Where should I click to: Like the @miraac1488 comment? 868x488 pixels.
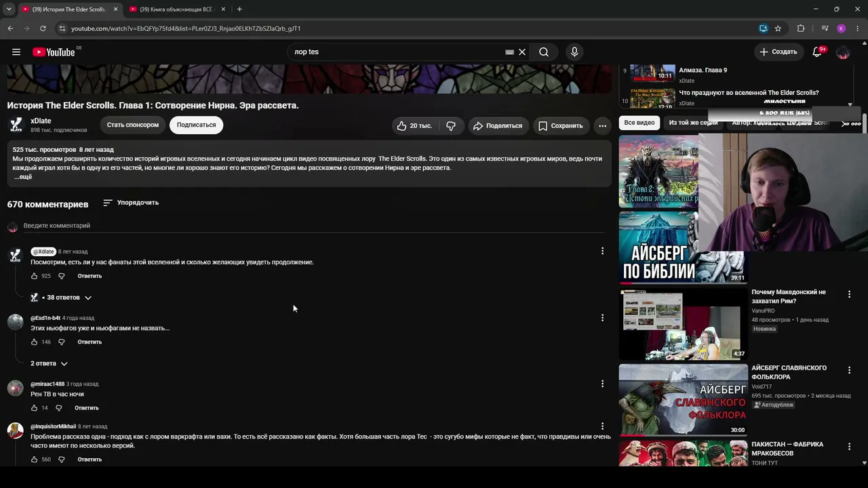[35, 408]
